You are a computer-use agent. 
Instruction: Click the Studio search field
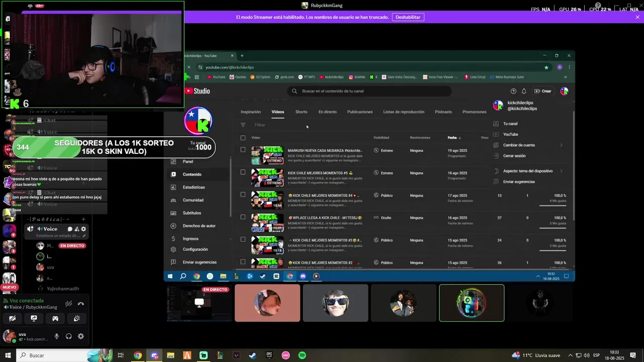click(369, 91)
